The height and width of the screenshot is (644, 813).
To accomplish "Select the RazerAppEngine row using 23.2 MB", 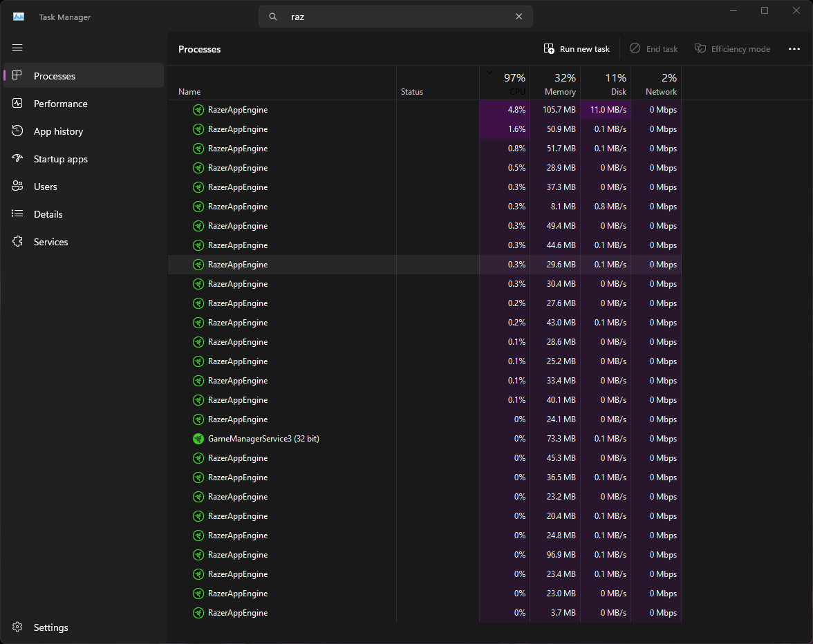I will (x=424, y=497).
